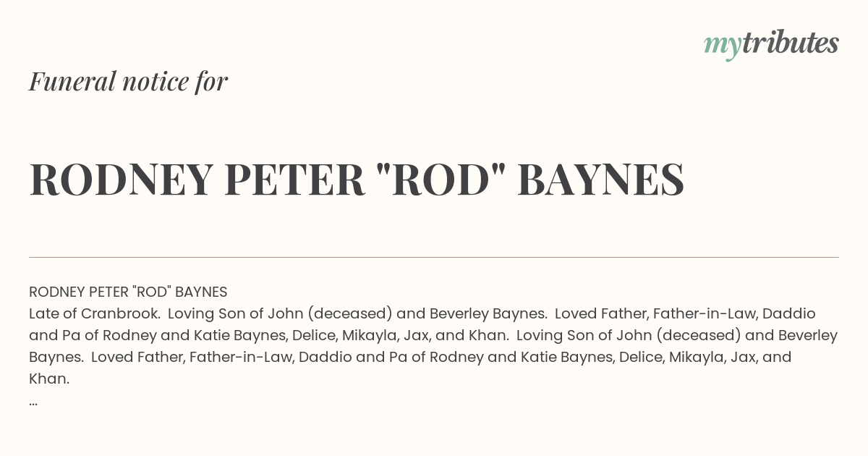Click the "ROD" nickname in the large title
Screen dimensions: 868x456
click(x=441, y=180)
